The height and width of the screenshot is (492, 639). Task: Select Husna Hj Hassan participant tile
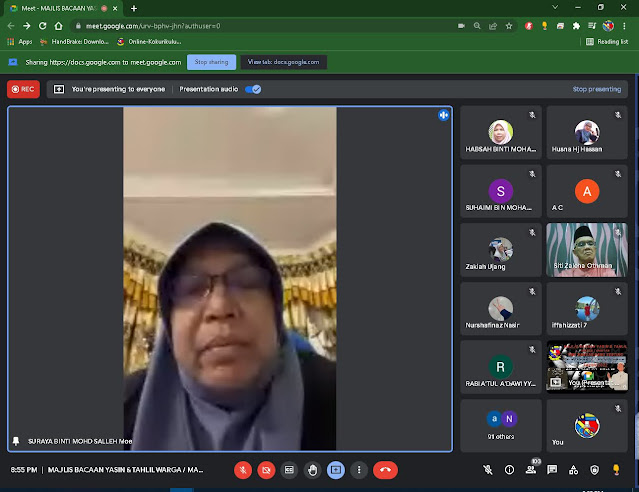(587, 132)
